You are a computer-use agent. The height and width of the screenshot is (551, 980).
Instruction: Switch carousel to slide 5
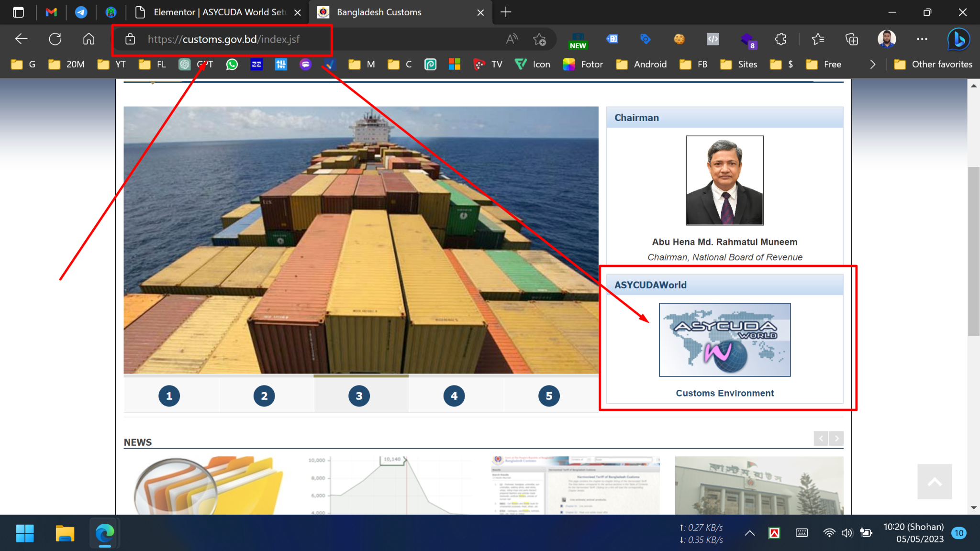click(x=549, y=396)
